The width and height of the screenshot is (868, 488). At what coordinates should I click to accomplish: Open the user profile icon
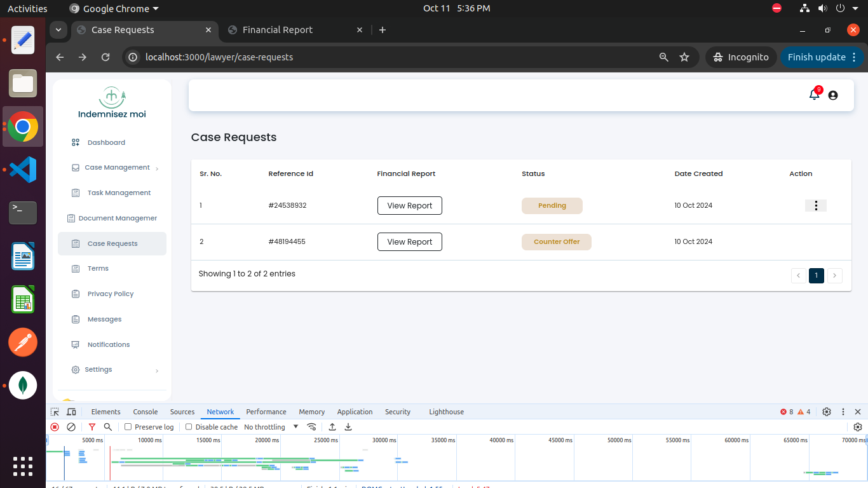[833, 95]
